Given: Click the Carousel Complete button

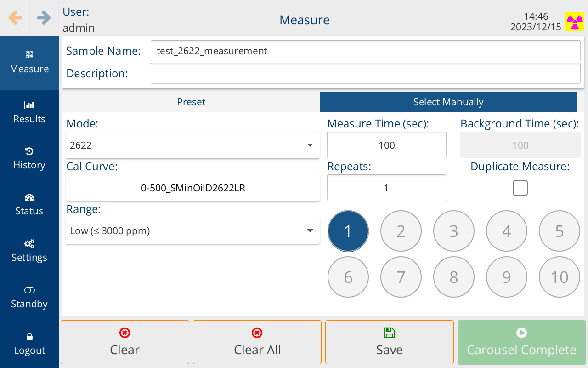Looking at the screenshot, I should [522, 342].
